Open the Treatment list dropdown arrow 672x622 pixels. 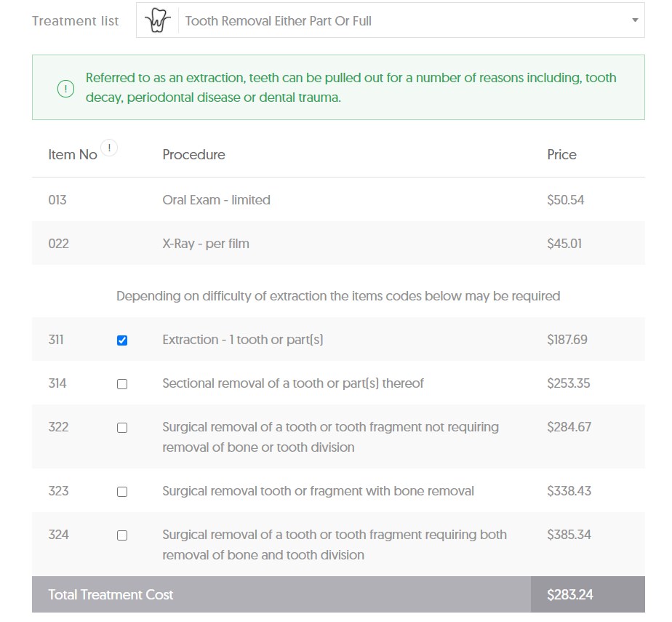click(634, 20)
